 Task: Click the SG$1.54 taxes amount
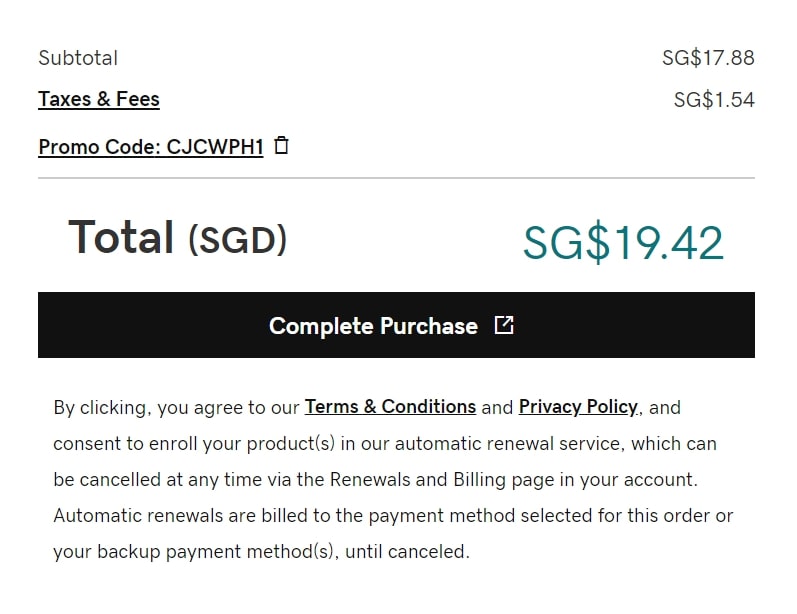point(714,100)
